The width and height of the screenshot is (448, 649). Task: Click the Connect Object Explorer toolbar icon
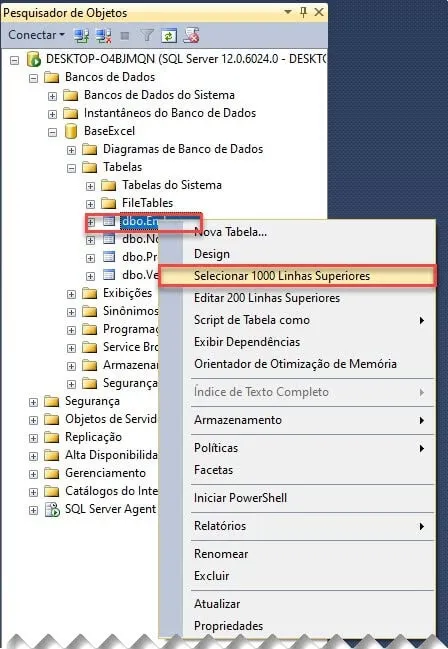point(82,36)
